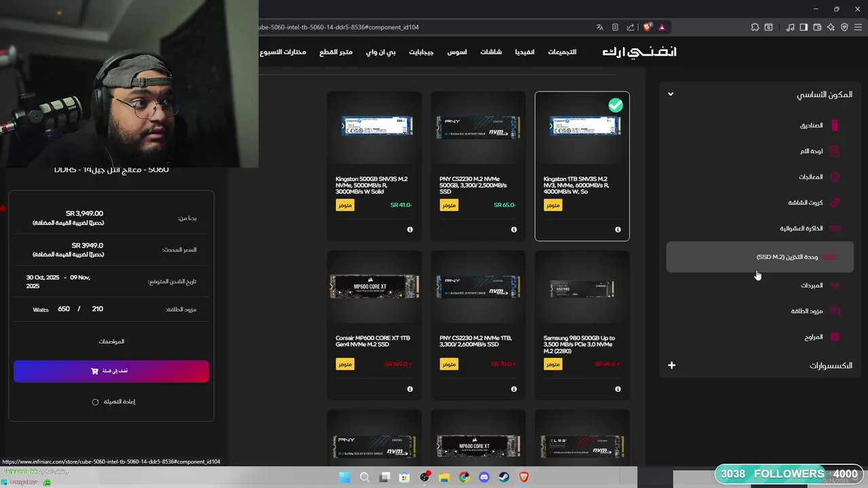The width and height of the screenshot is (868, 488).
Task: Select the Fans (المراوح) category icon
Action: [835, 337]
